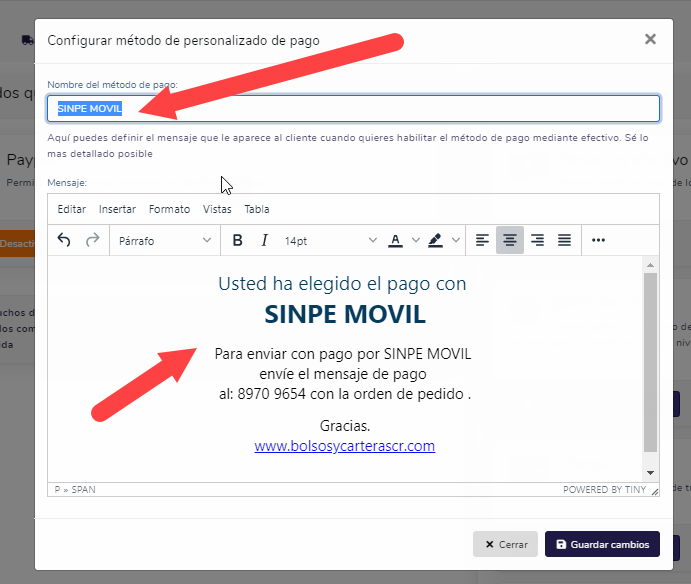Open the Párrafo block format dropdown
691x584 pixels.
click(165, 241)
